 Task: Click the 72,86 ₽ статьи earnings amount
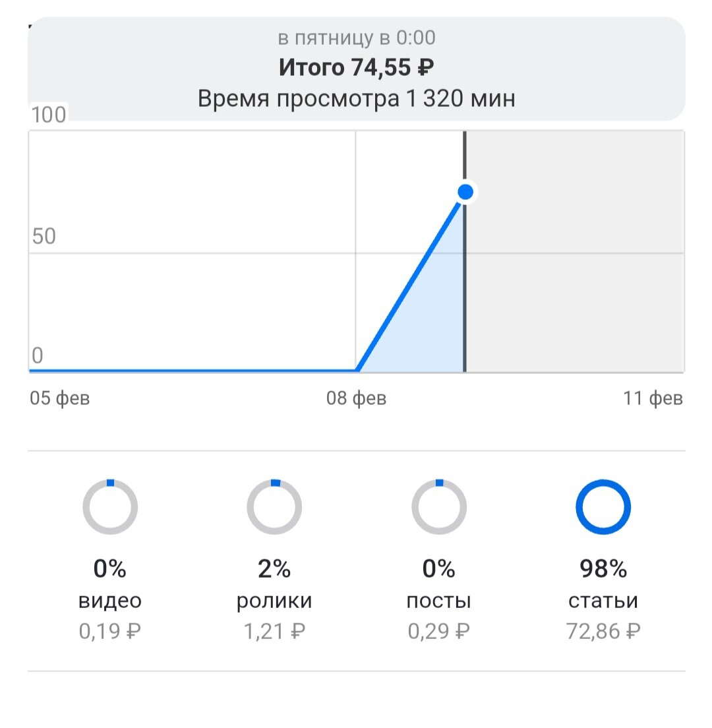tap(603, 632)
